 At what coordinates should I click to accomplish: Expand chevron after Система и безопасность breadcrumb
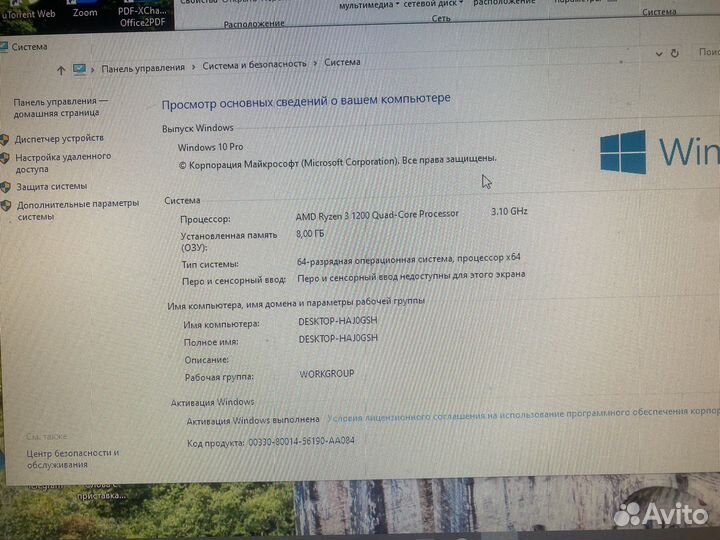(315, 63)
